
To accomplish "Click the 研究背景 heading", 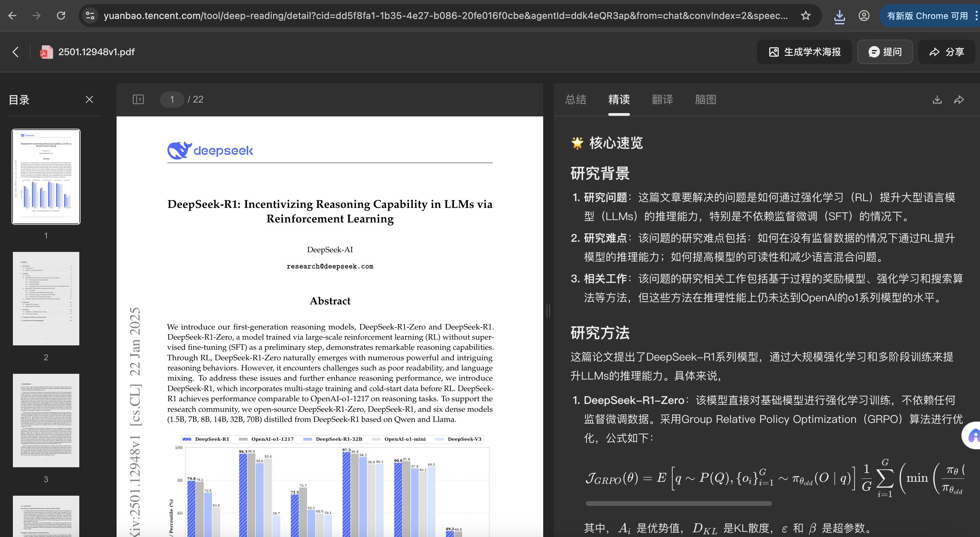I will [x=600, y=173].
